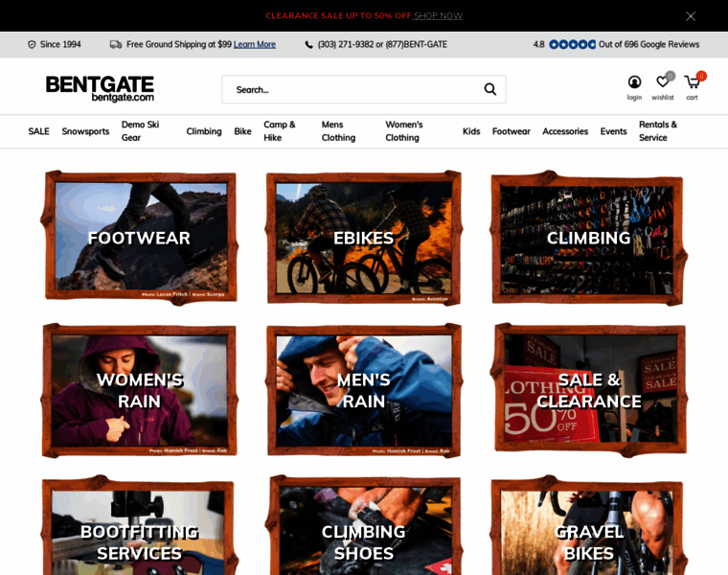Open the Demo Ski Gear menu

tap(140, 131)
